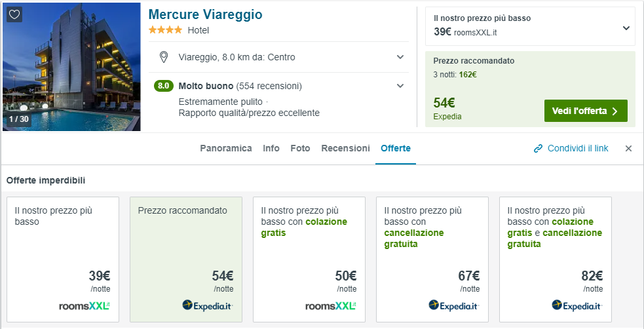
Task: Open the Recensioni tab
Action: tap(345, 148)
